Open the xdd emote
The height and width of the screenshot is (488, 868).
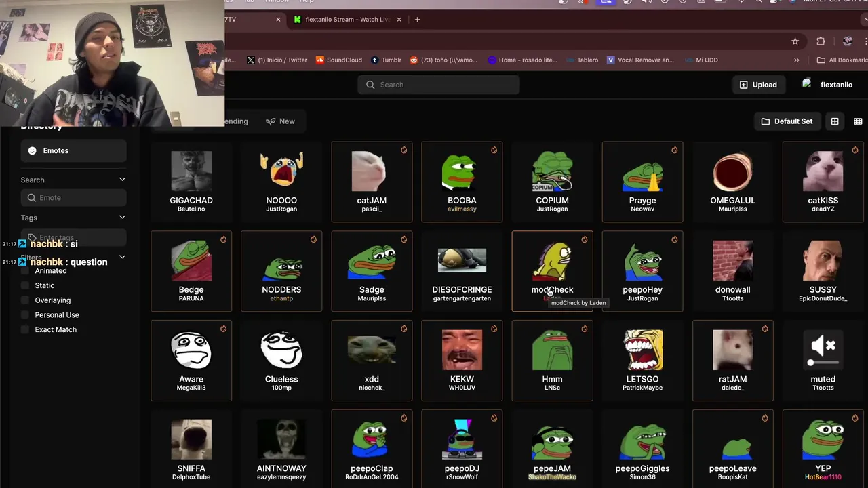pos(372,361)
